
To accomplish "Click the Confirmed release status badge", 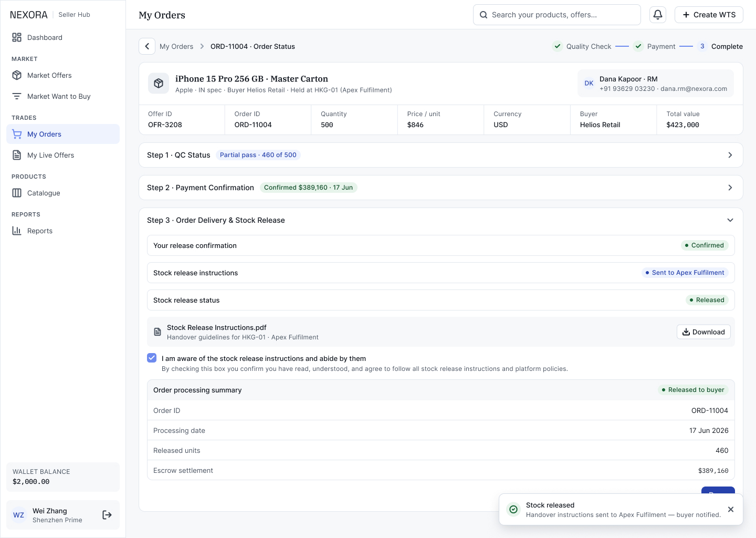I will click(705, 245).
